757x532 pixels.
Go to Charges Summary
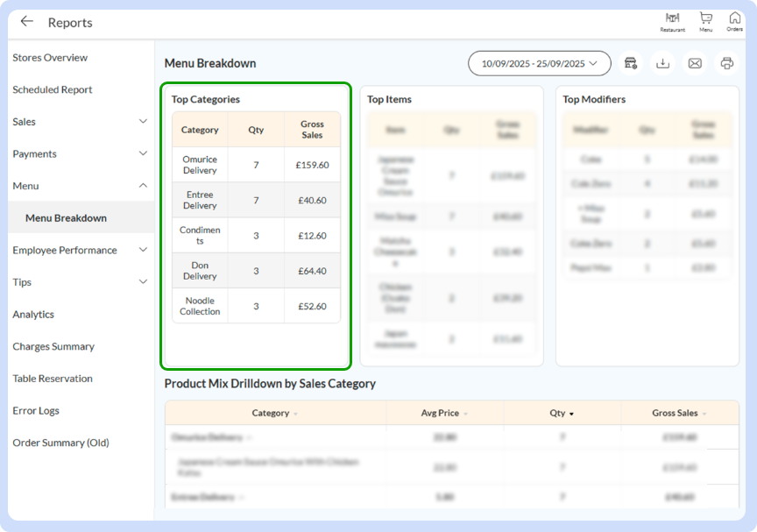pos(53,346)
